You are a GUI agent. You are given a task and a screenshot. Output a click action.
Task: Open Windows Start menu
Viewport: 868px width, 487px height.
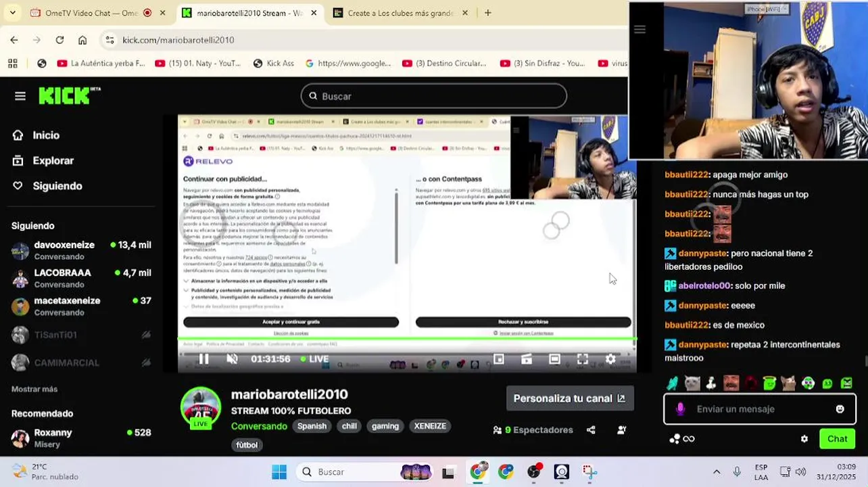[x=279, y=471]
